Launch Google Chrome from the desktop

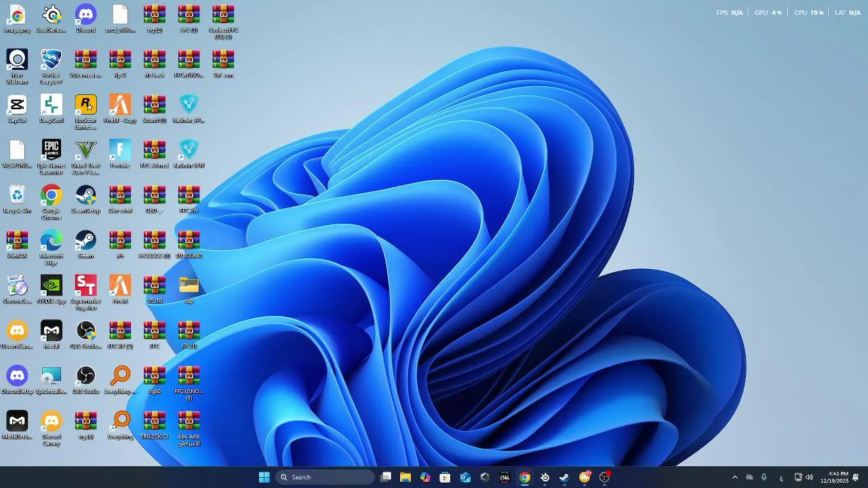51,202
